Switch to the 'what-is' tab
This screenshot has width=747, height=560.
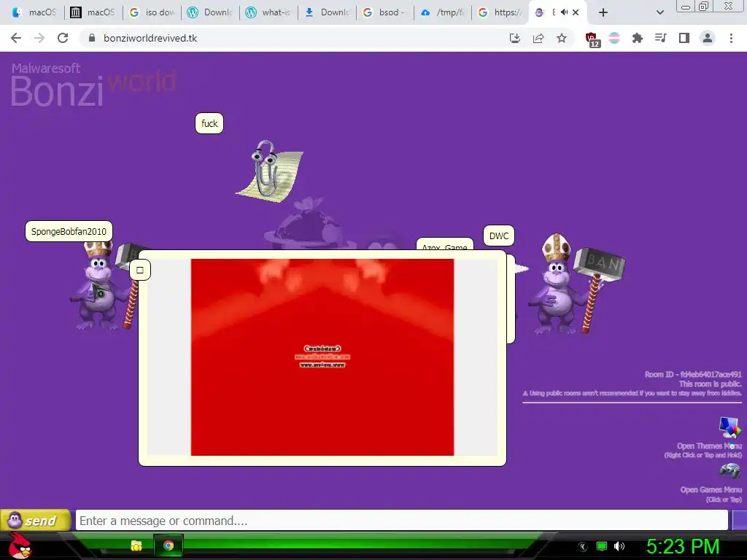(268, 12)
